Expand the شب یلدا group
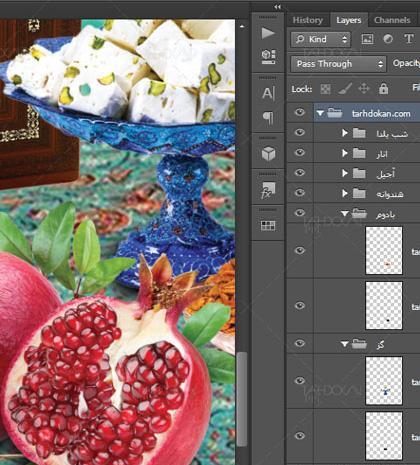 click(x=345, y=133)
